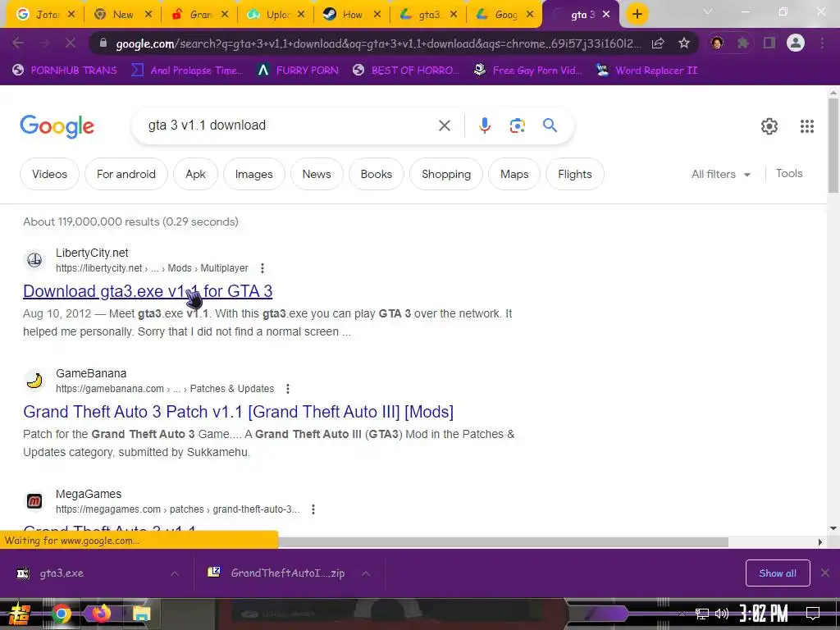Expand the All filters dropdown

721,174
